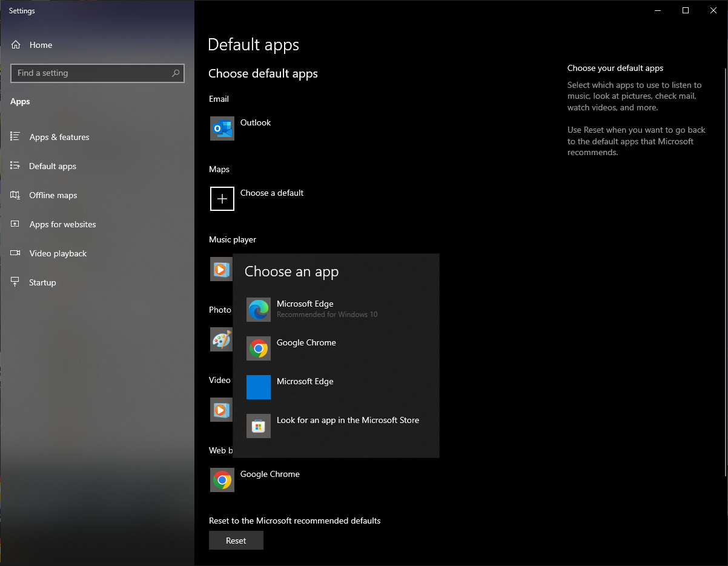Screen dimensions: 728x566
Task: Close the Settings window
Action: click(713, 10)
